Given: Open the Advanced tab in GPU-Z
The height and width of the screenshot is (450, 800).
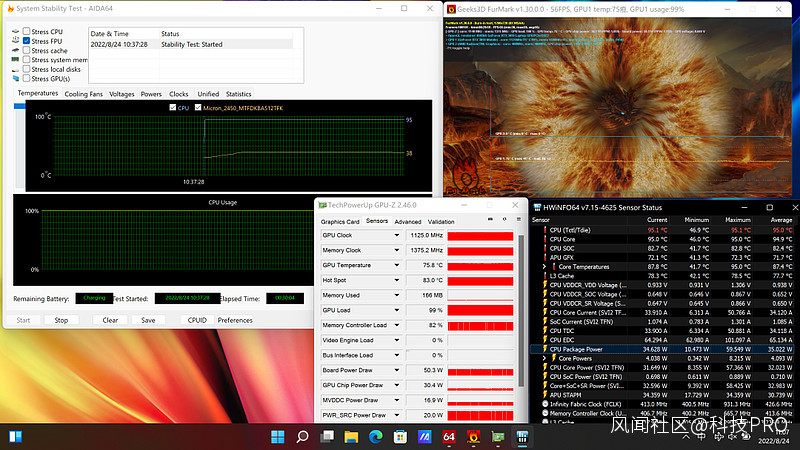Looking at the screenshot, I should pos(407,221).
